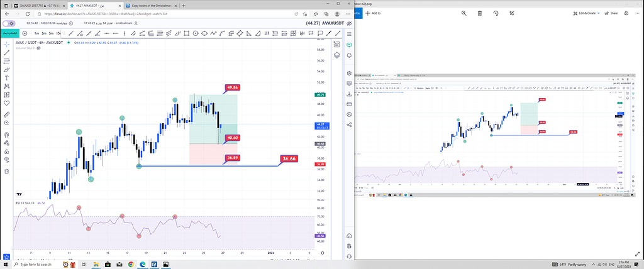Pick the rotated diamond shape tool in drawing toolbar
Screen dimensions: 644x269
click(x=240, y=34)
